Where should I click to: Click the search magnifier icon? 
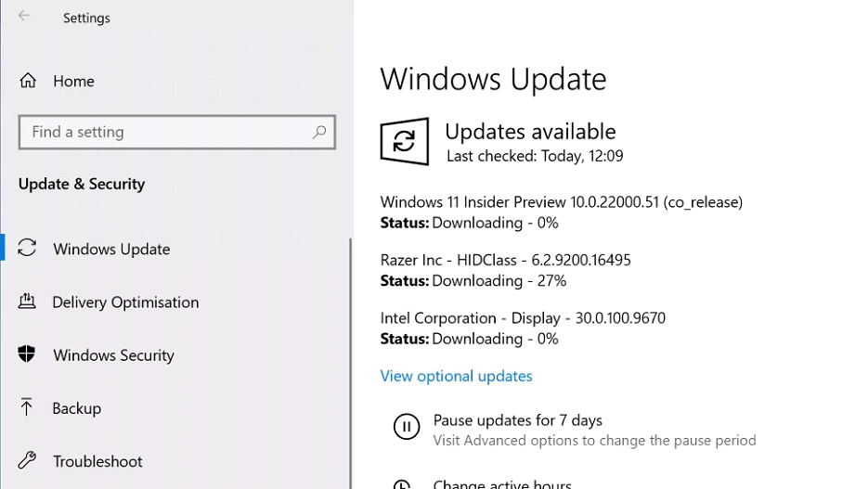pos(318,132)
